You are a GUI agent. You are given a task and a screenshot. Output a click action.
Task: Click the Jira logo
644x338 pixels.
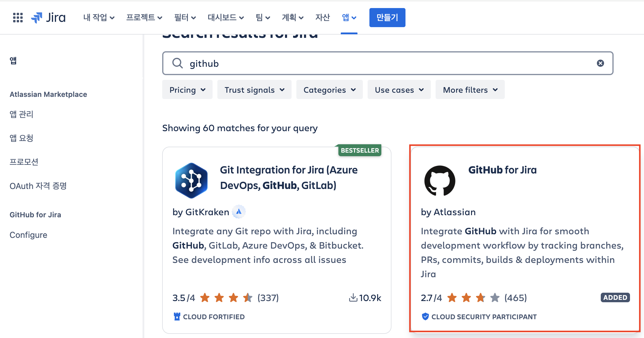(48, 18)
